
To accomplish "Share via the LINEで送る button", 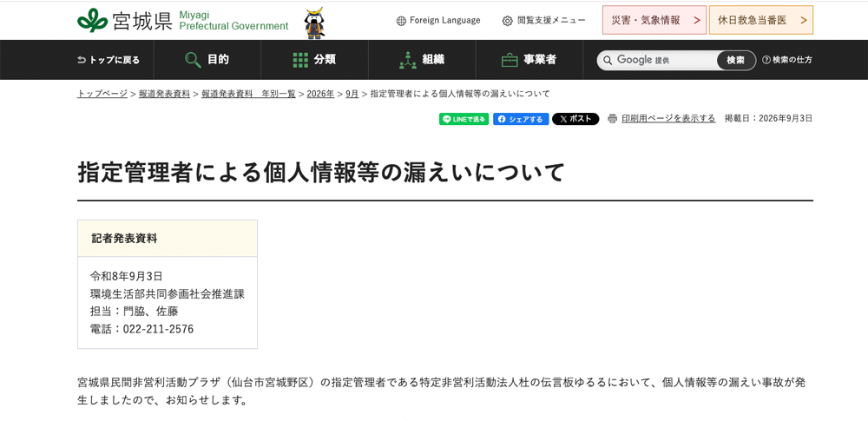I will pyautogui.click(x=464, y=119).
